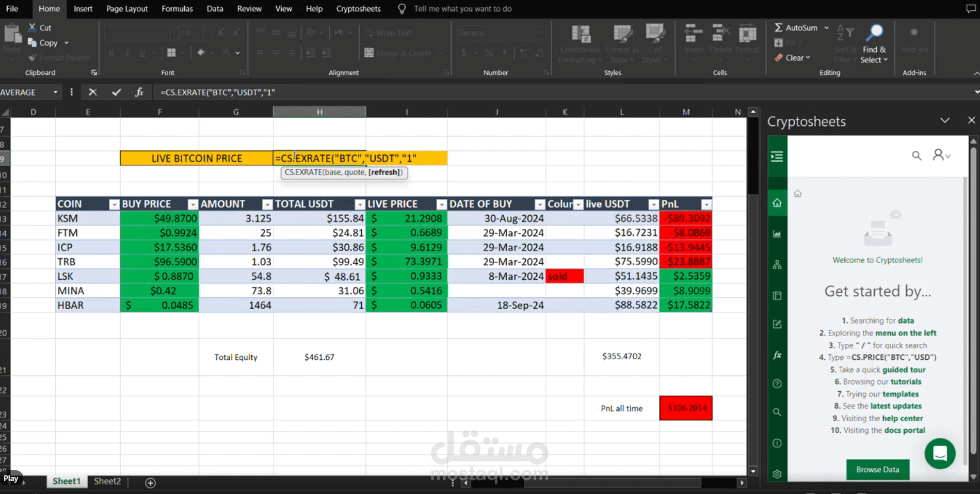Open the TOTAL USDT column filter dropdown
This screenshot has width=980, height=494.
(x=360, y=204)
